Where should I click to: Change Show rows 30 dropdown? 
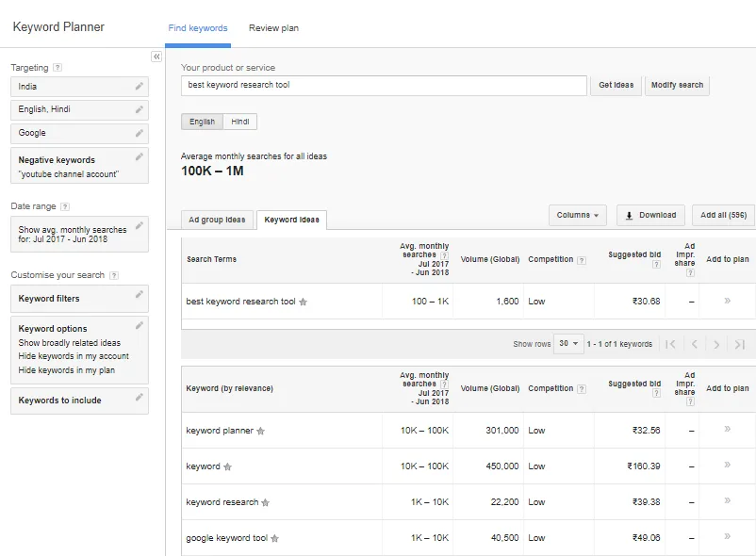pyautogui.click(x=568, y=344)
